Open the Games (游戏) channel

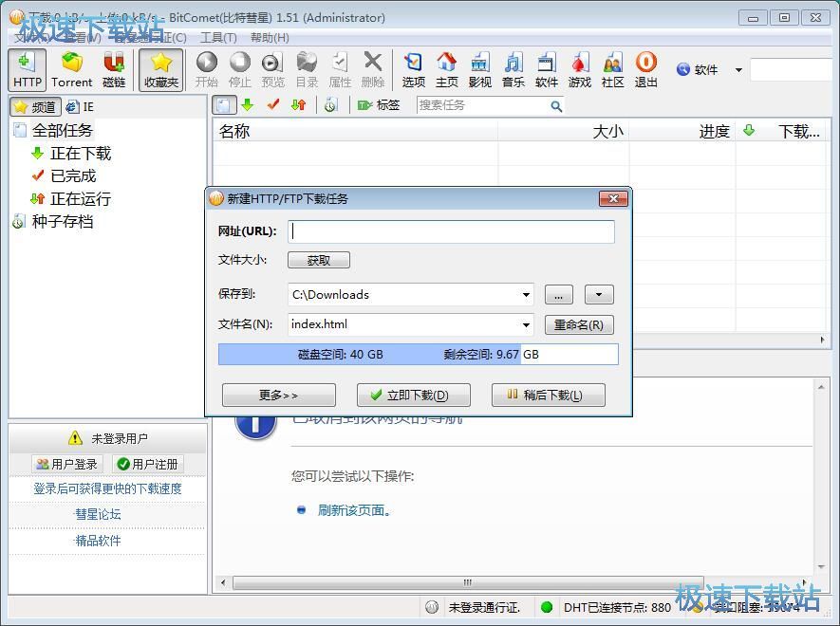click(579, 69)
